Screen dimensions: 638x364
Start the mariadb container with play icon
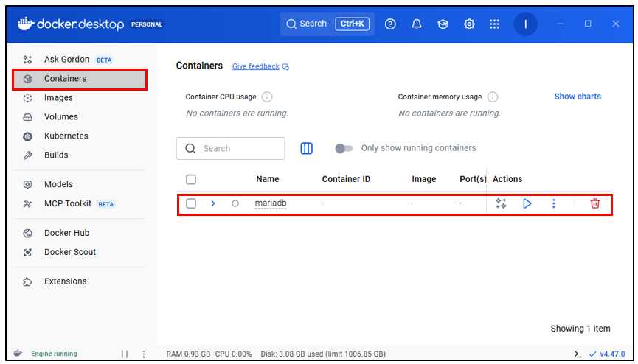pos(527,203)
